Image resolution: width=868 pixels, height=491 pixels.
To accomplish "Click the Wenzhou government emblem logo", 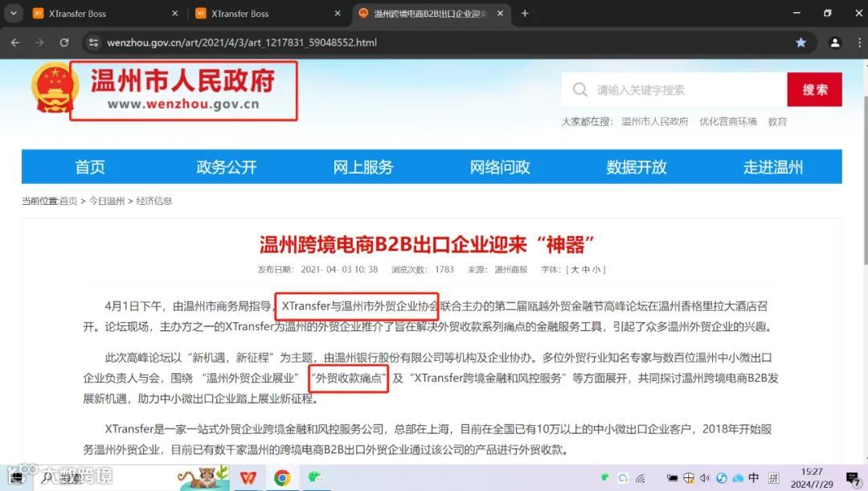I will click(x=55, y=88).
